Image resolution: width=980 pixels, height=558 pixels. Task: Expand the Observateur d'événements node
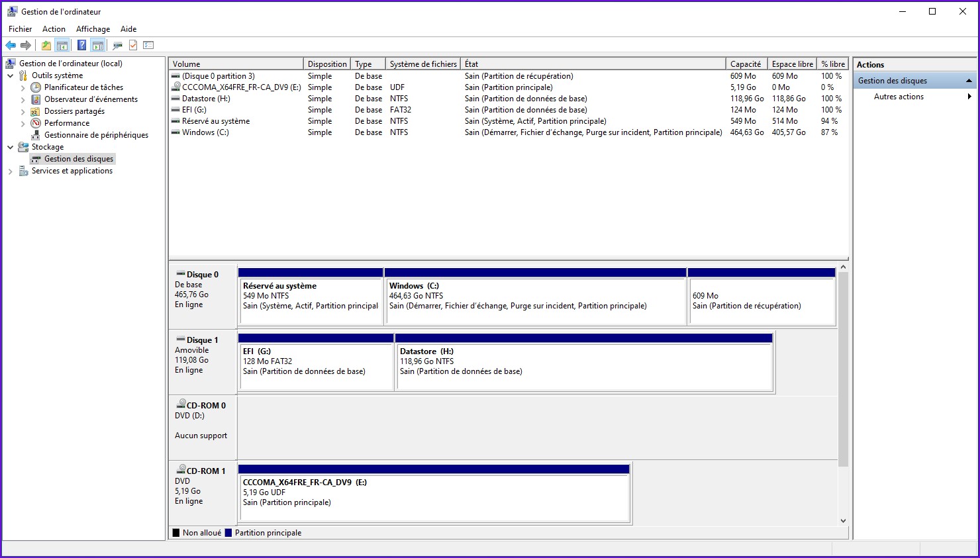tap(23, 99)
